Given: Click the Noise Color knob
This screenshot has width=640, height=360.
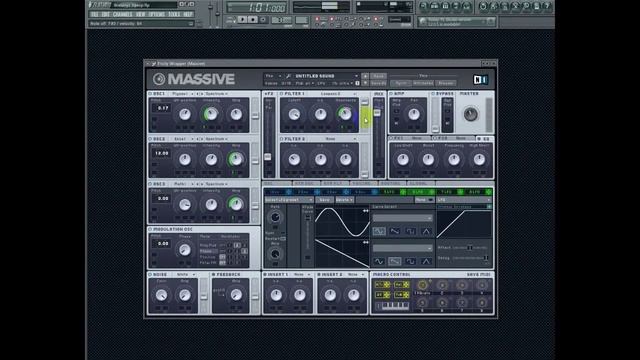Looking at the screenshot, I should [x=161, y=295].
